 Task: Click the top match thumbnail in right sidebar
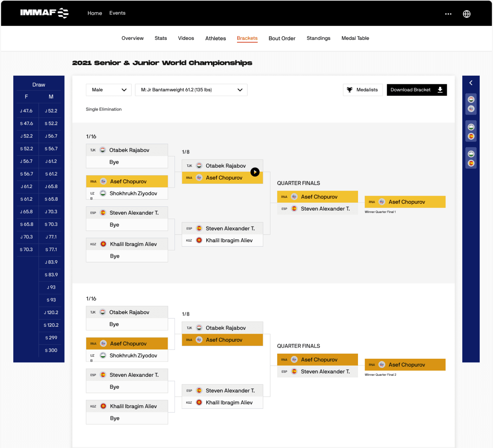tap(471, 104)
